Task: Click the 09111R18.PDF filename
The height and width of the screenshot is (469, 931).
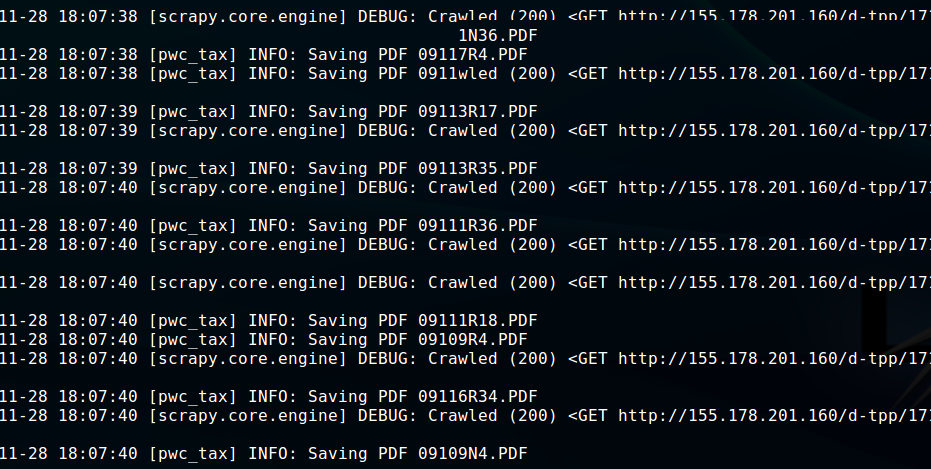Action: click(477, 321)
